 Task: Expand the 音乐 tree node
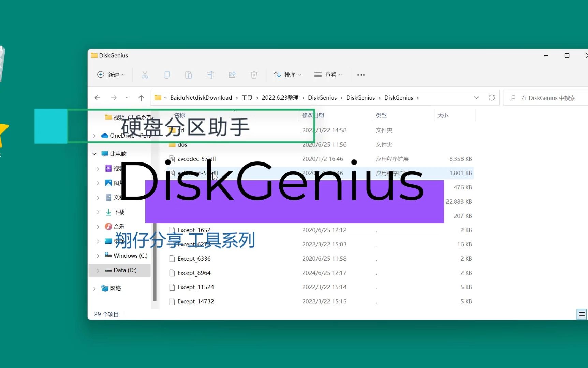pos(98,227)
